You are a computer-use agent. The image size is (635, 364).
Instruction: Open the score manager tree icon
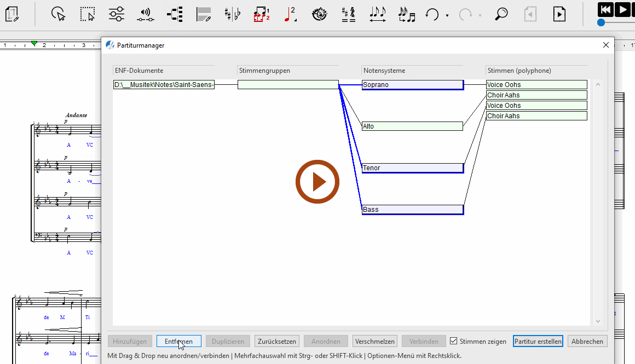tap(175, 14)
